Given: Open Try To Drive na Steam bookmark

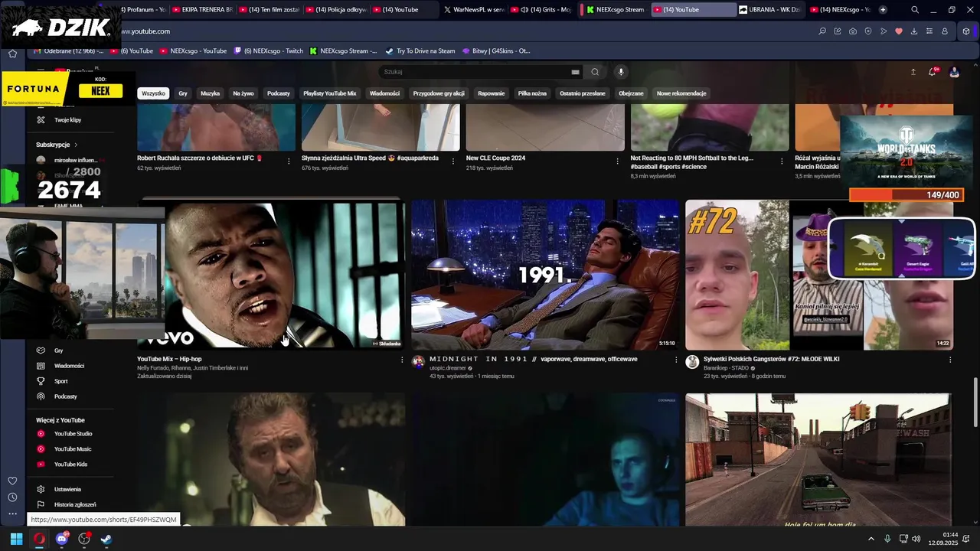Looking at the screenshot, I should [420, 51].
